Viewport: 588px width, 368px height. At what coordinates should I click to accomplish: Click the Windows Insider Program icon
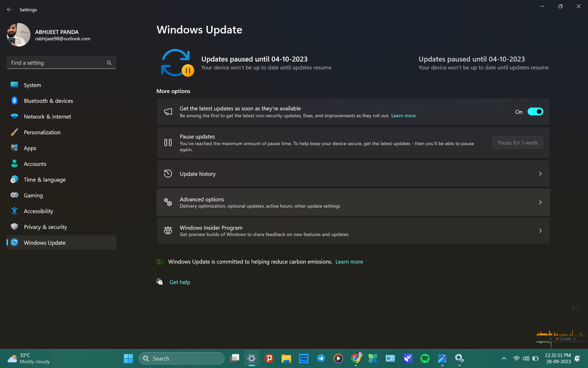pyautogui.click(x=168, y=231)
